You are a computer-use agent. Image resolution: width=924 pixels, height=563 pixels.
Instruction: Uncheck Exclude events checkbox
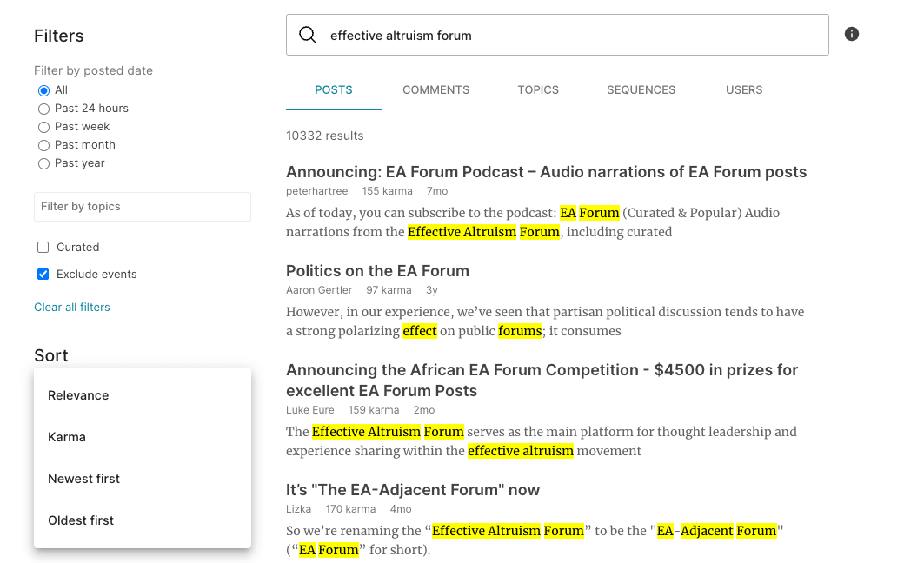coord(43,275)
